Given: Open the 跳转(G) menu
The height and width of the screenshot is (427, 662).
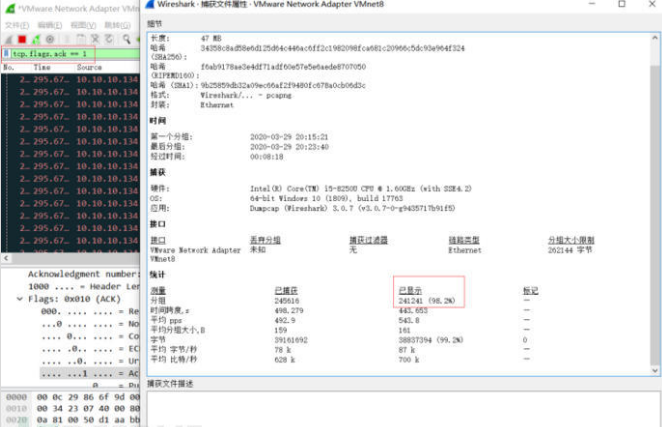Looking at the screenshot, I should click(x=117, y=24).
